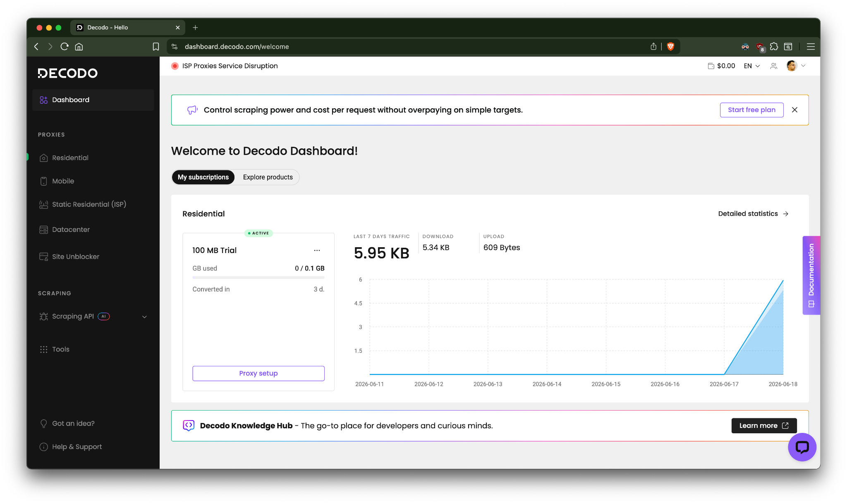Open Detailed statistics link
847x504 pixels.
753,214
